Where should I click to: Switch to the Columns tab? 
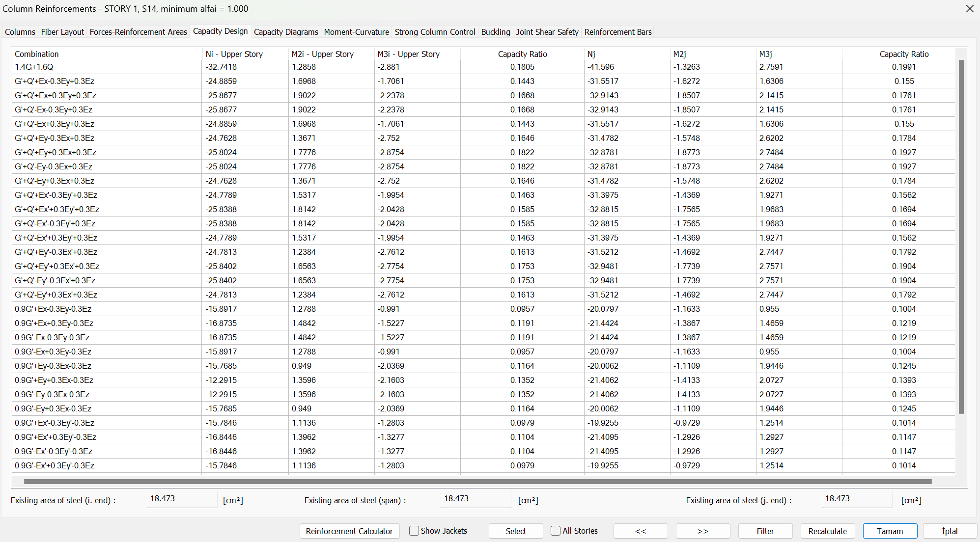pyautogui.click(x=20, y=32)
